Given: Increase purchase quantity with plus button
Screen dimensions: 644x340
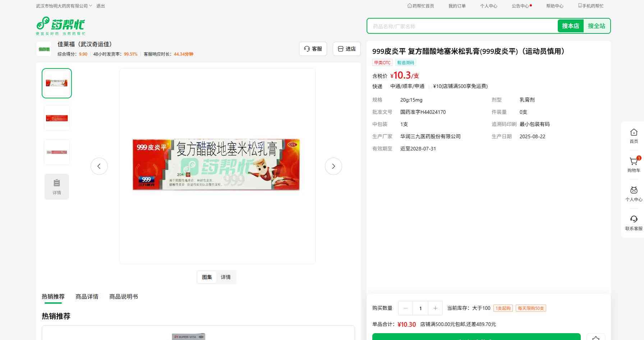Looking at the screenshot, I should [x=435, y=308].
